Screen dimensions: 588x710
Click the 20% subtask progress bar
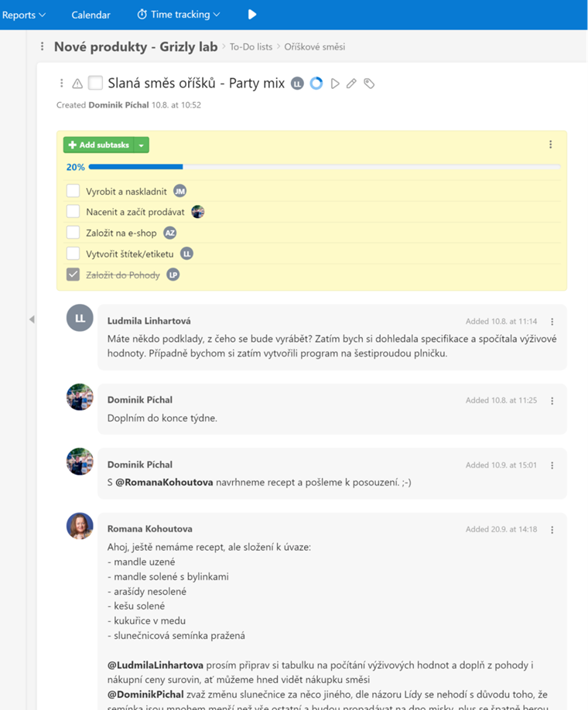point(324,166)
